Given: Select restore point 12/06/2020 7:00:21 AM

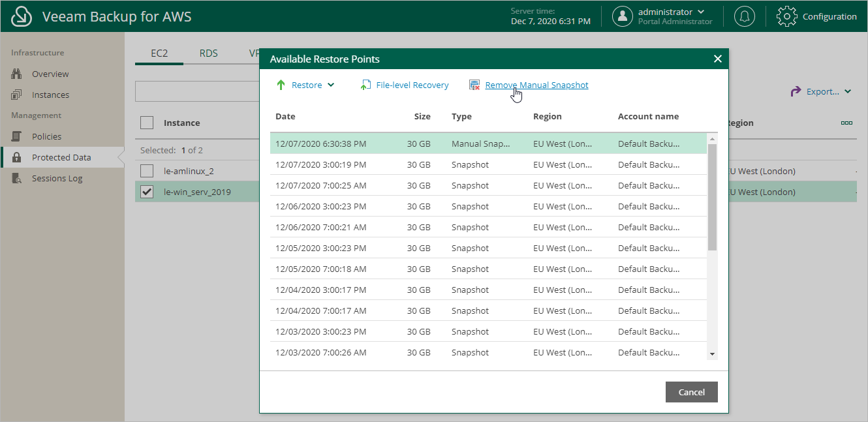Looking at the screenshot, I should pos(488,227).
